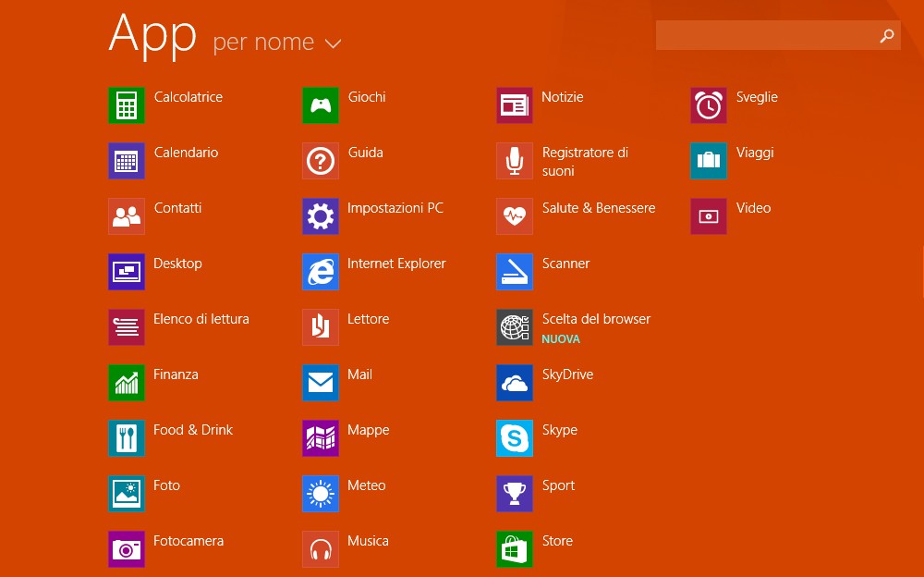924x577 pixels.
Task: Select the Desktop app icon
Action: click(x=126, y=271)
